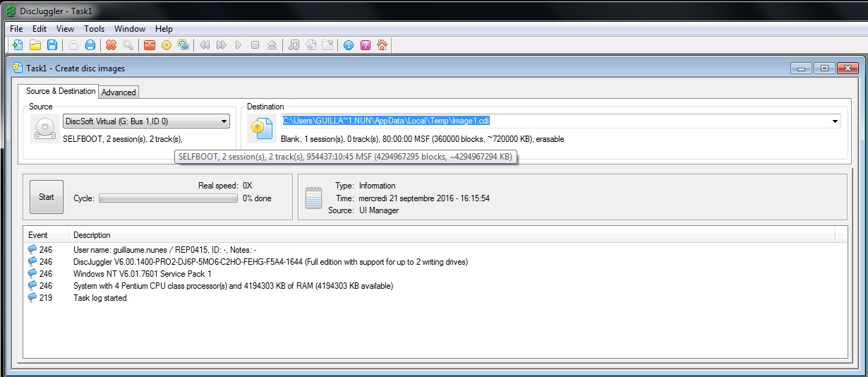868x377 pixels.
Task: Click the Start button
Action: click(x=47, y=197)
